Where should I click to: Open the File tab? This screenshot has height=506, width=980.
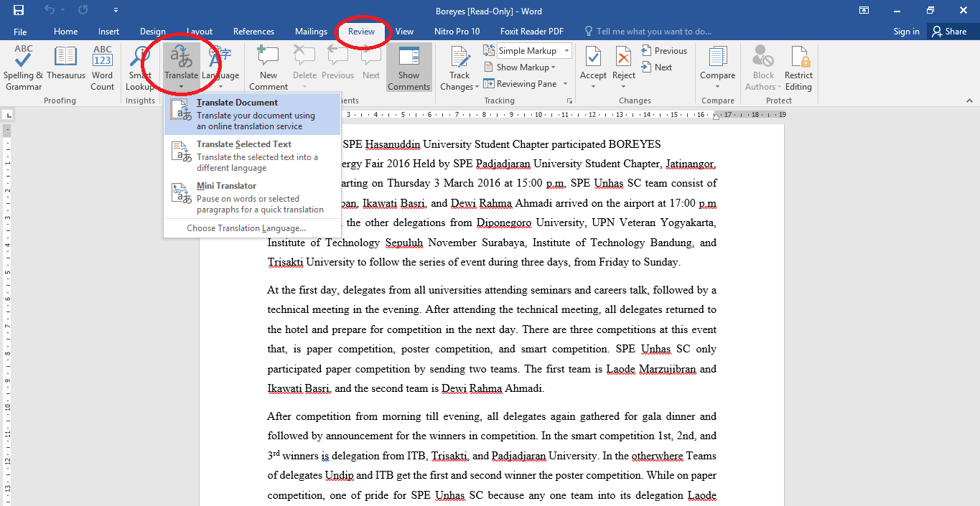20,32
